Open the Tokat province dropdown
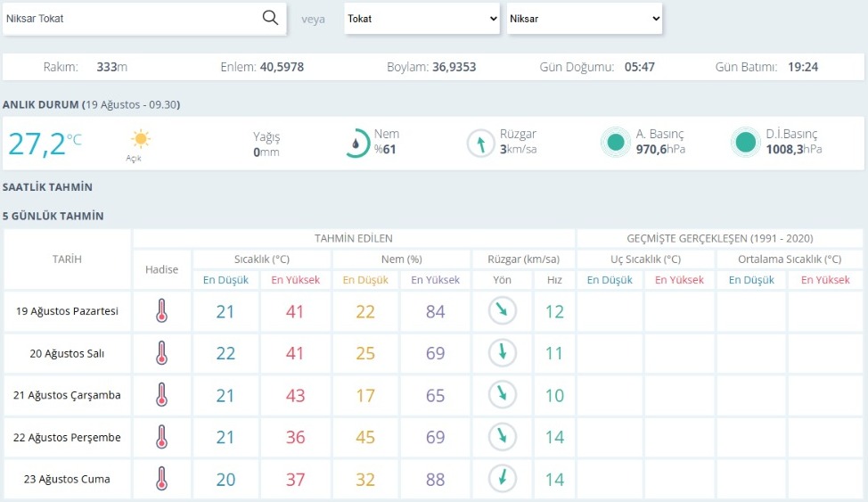The width and height of the screenshot is (868, 502). click(x=422, y=19)
